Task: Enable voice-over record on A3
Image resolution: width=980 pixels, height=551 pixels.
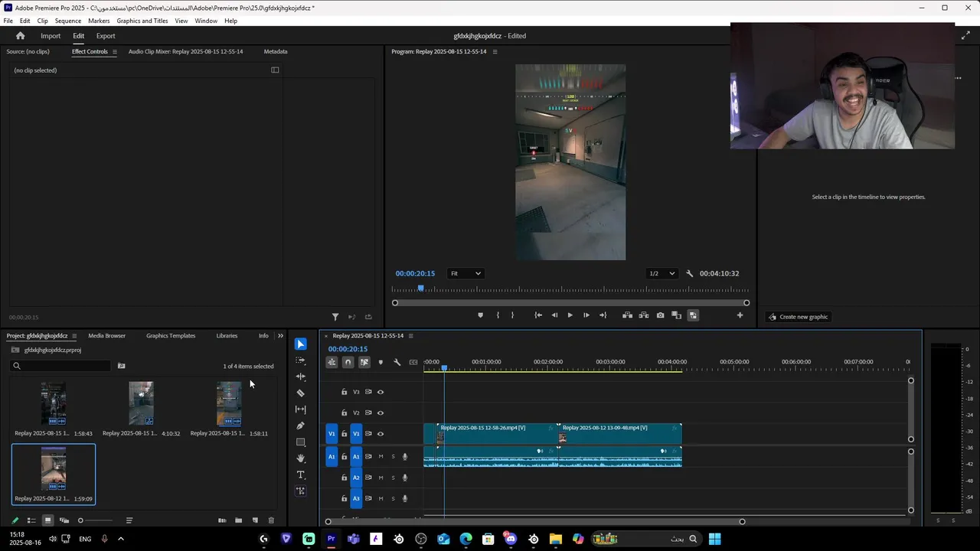Action: pyautogui.click(x=405, y=498)
